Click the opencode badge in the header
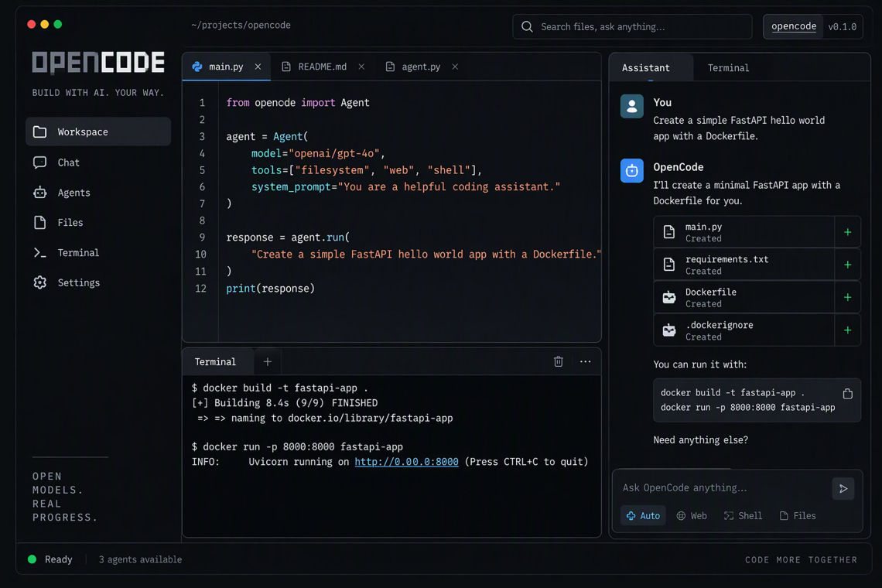Screen dimensions: 882x588 pos(793,26)
